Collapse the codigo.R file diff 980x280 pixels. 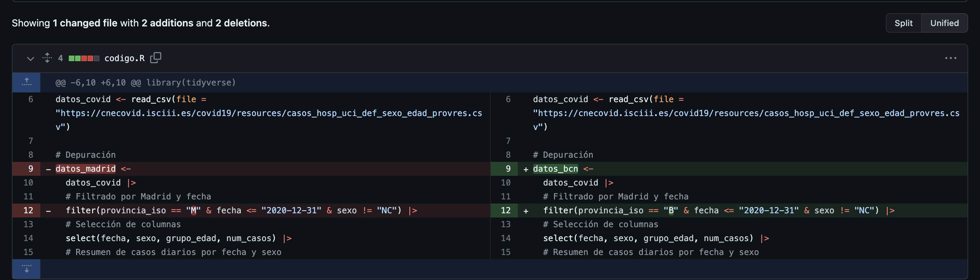tap(30, 59)
